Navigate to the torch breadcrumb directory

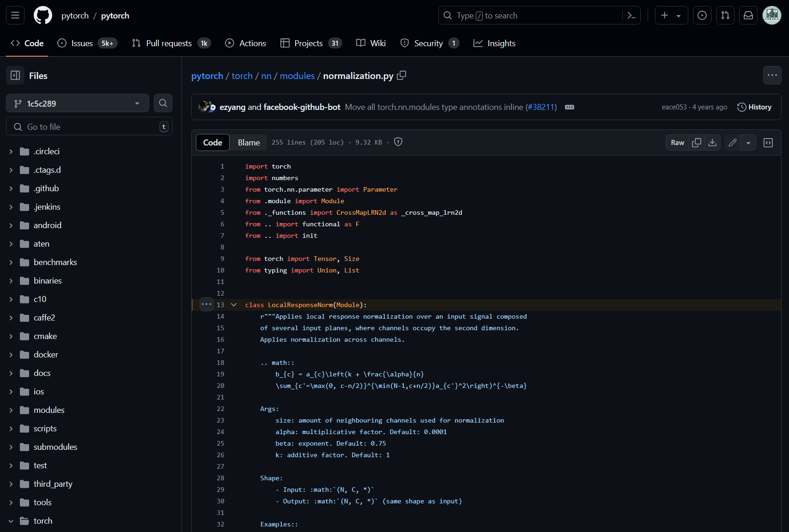click(x=242, y=76)
